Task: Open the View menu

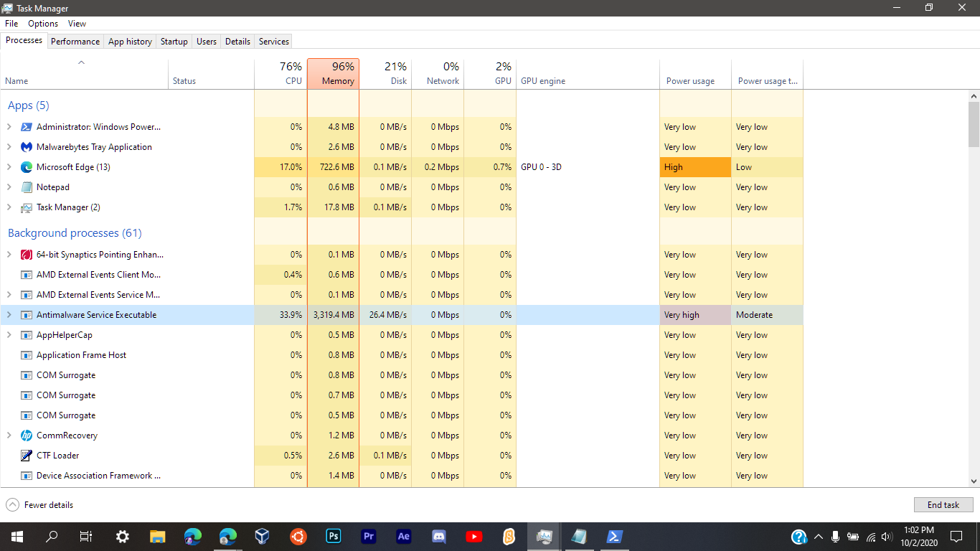Action: tap(77, 24)
